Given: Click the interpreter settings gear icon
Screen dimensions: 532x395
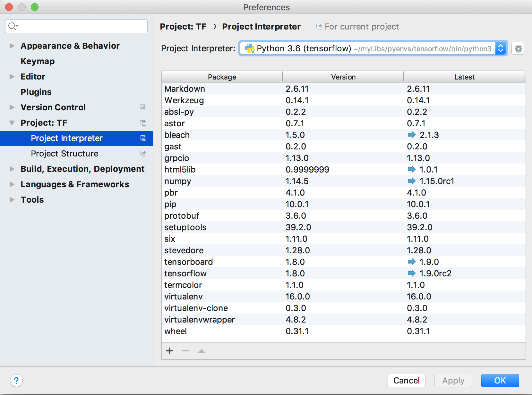Looking at the screenshot, I should [518, 49].
